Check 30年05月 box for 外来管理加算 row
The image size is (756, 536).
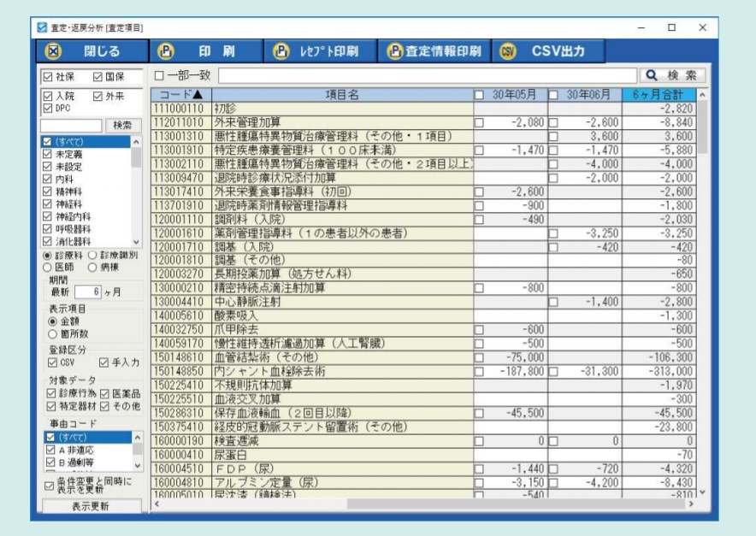pyautogui.click(x=479, y=123)
